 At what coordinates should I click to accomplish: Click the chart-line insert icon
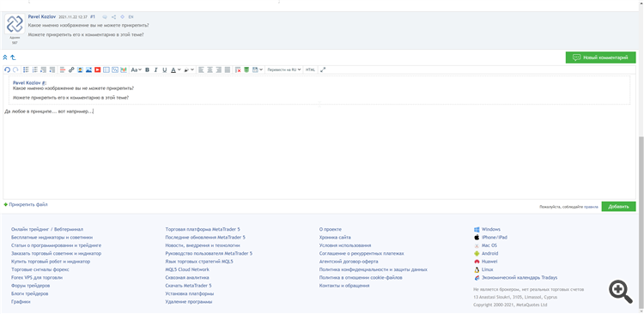pos(115,69)
